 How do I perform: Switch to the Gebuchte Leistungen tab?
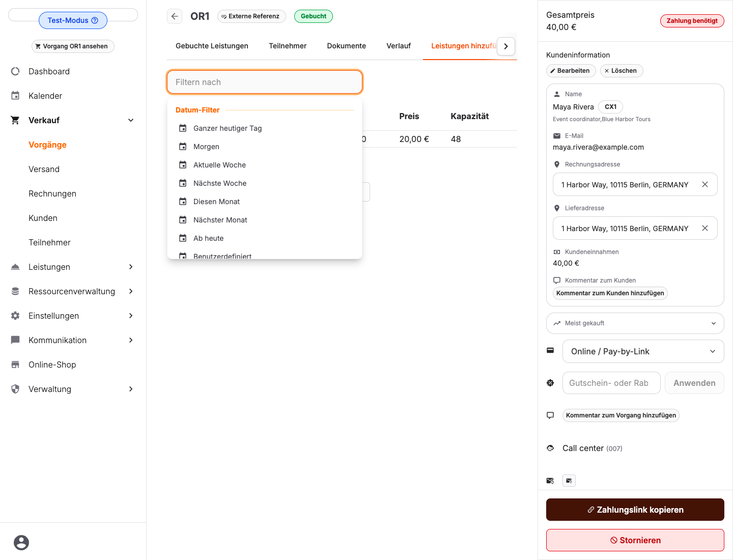point(212,46)
